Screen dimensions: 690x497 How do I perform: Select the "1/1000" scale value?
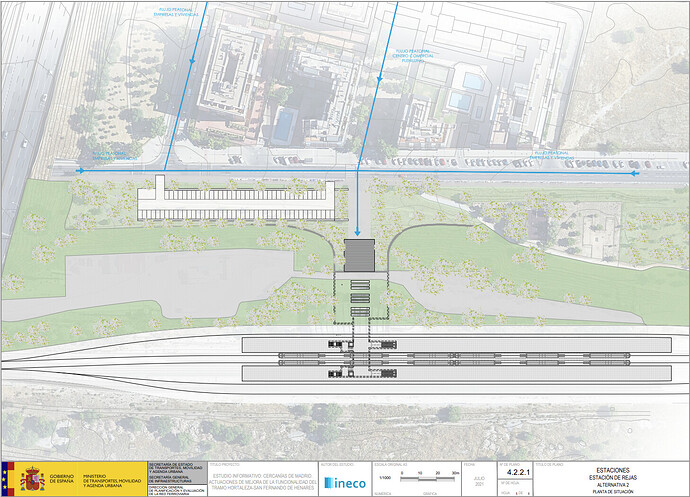[385, 478]
